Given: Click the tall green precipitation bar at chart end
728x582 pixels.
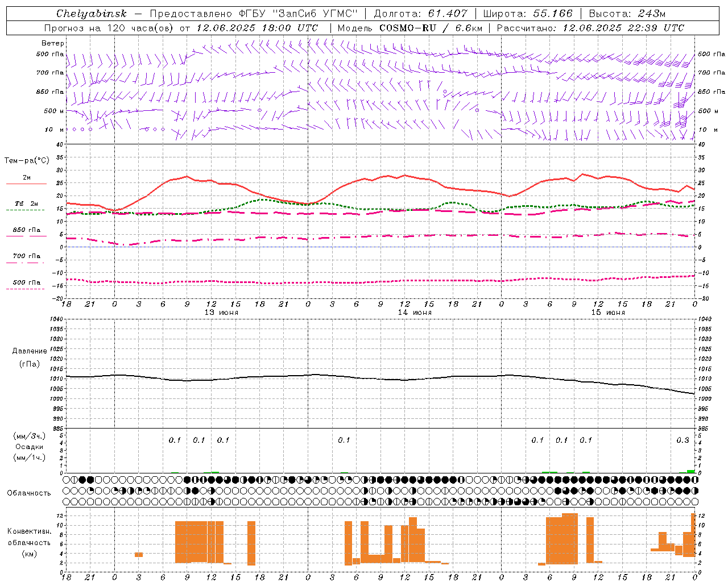Looking at the screenshot, I should 690,471.
